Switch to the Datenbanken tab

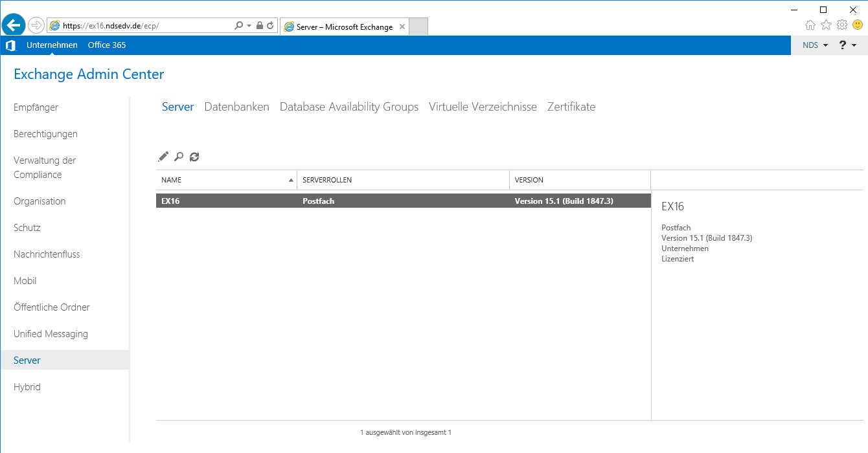[236, 107]
